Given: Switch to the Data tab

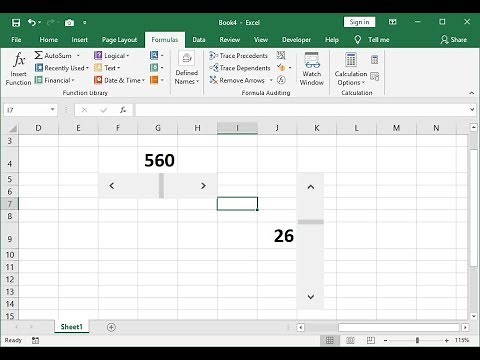Looking at the screenshot, I should coord(199,40).
